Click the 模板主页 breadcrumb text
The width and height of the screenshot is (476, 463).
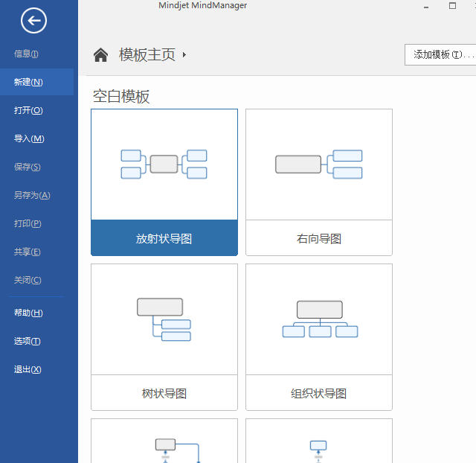coord(147,55)
